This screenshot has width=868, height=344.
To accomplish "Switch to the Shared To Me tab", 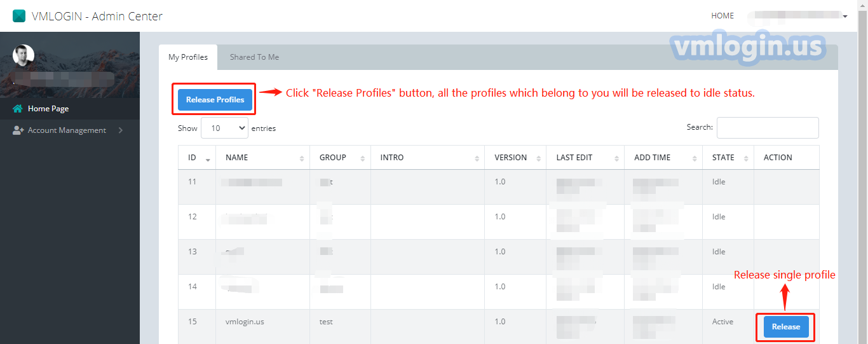I will click(254, 57).
